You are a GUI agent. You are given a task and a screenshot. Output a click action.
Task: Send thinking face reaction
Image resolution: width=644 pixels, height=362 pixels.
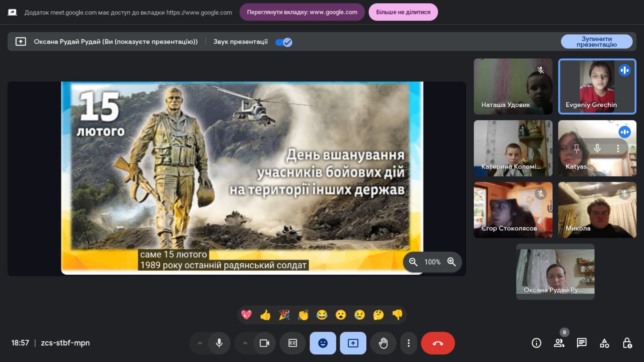pos(379,315)
